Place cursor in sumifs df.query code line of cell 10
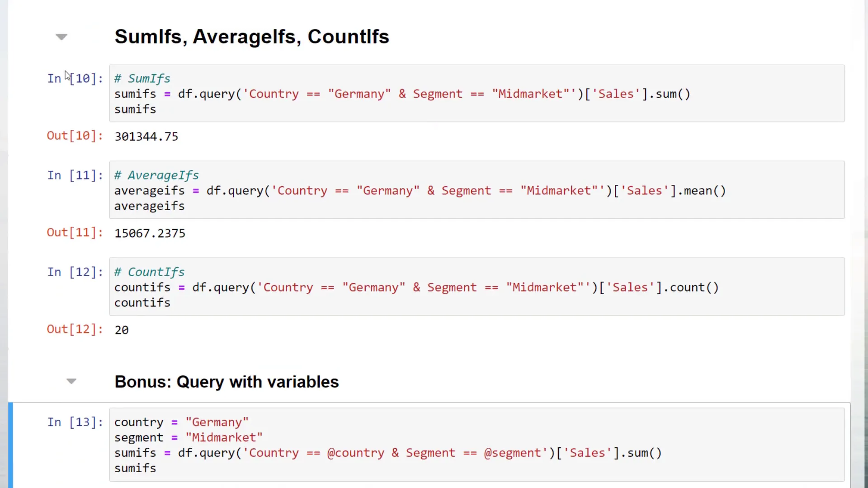The height and width of the screenshot is (488, 868). coord(402,94)
